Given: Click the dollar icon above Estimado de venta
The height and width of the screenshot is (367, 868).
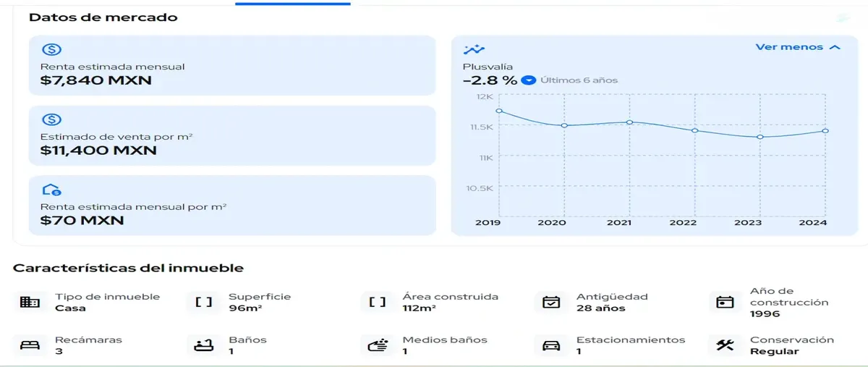Looking at the screenshot, I should click(x=51, y=119).
